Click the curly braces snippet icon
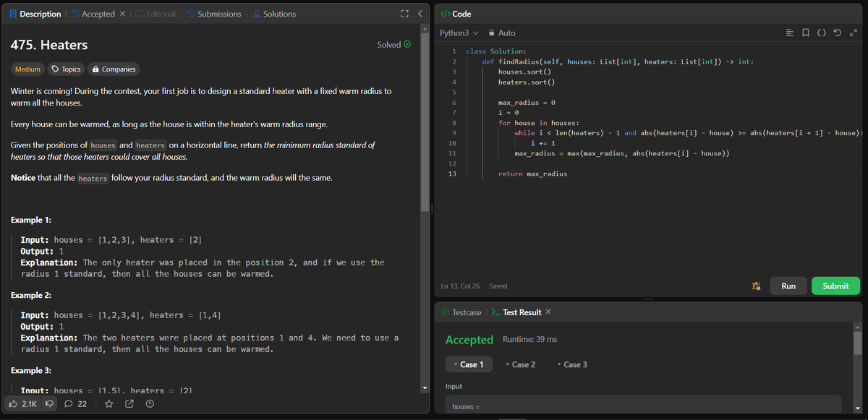The image size is (868, 420). coord(822,33)
